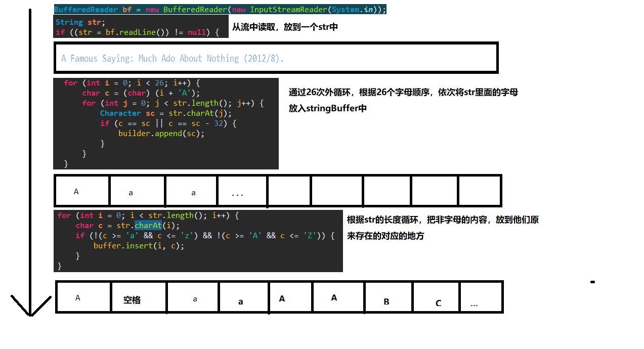Click the 'for (int j = 0; j < str.length(); j++)' line
The height and width of the screenshot is (349, 644).
[173, 103]
